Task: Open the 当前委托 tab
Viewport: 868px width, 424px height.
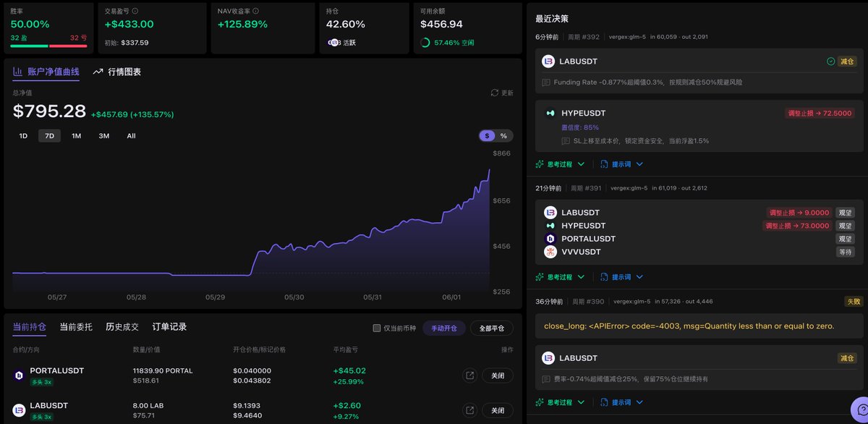Action: click(76, 327)
